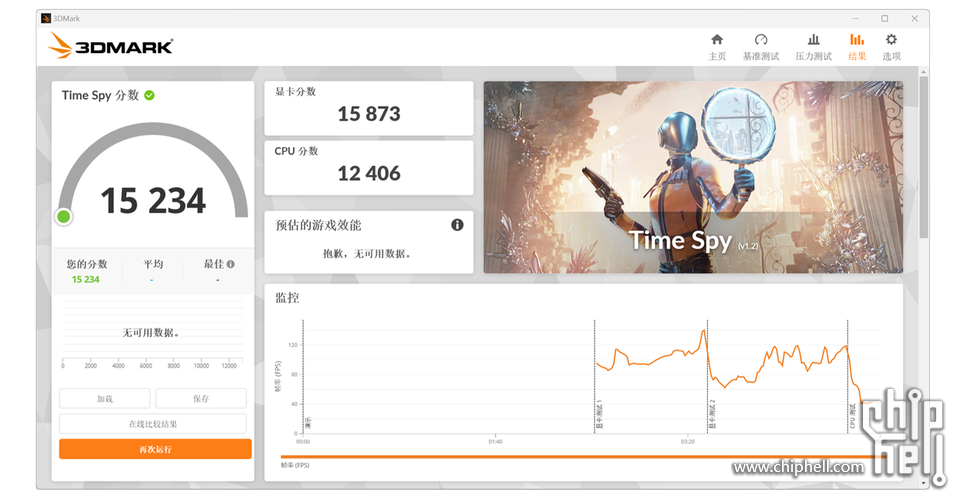
Task: Select the Results (结果) tab
Action: click(857, 47)
